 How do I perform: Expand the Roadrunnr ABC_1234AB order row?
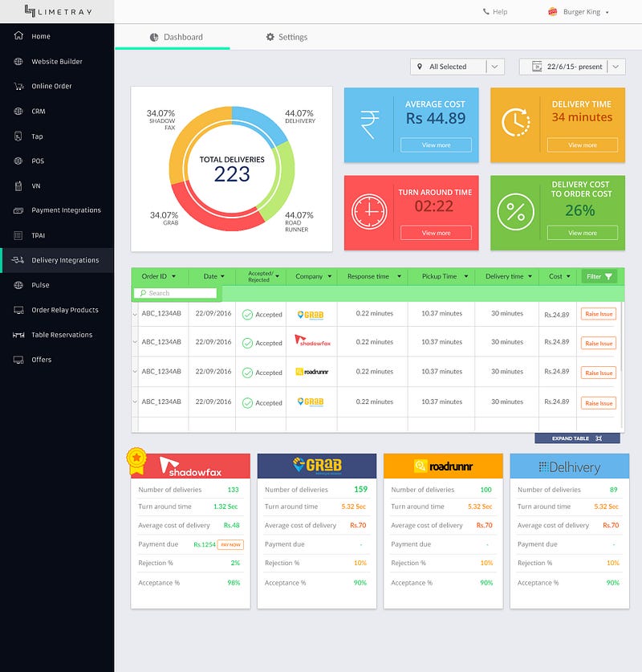[135, 372]
